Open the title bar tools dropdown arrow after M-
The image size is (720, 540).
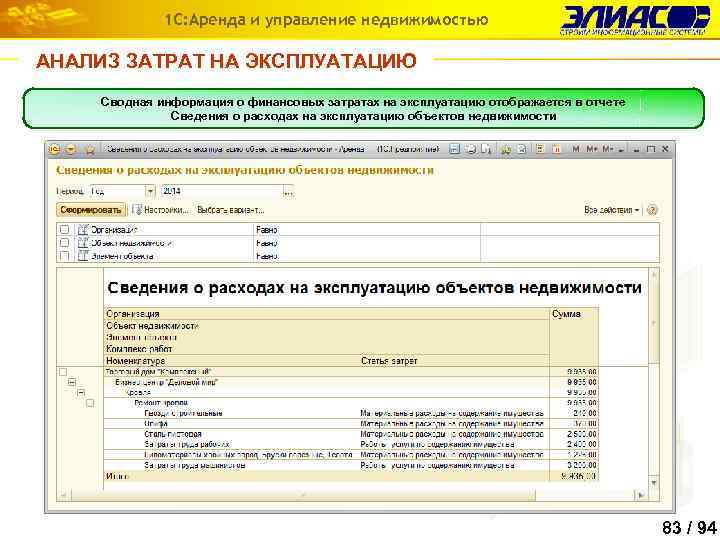pyautogui.click(x=621, y=149)
